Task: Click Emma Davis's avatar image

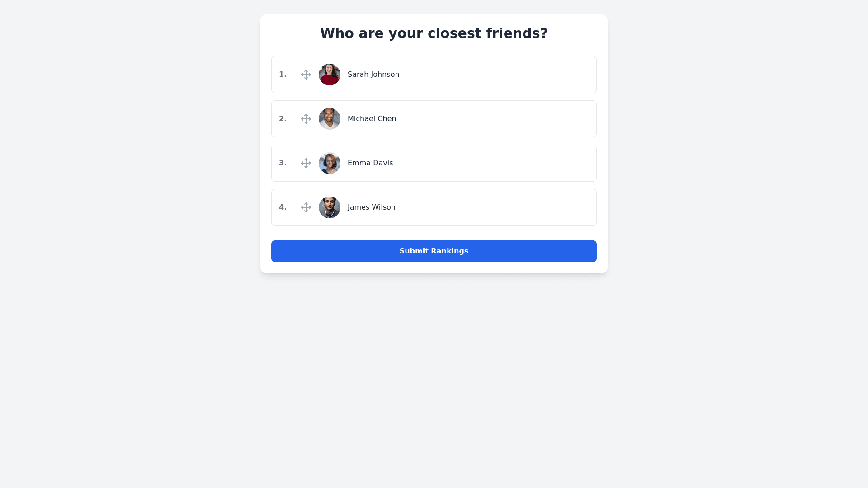Action: click(x=330, y=163)
